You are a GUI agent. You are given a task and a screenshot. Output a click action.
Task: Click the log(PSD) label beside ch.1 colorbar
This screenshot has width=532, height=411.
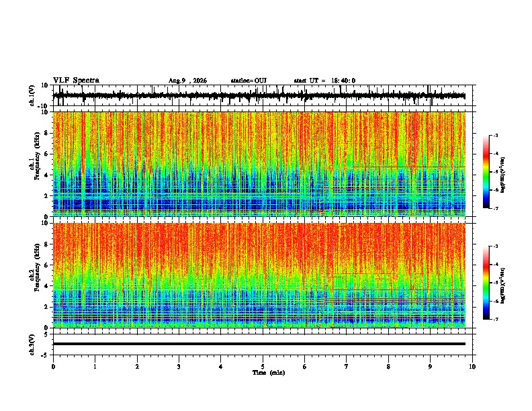click(x=502, y=175)
